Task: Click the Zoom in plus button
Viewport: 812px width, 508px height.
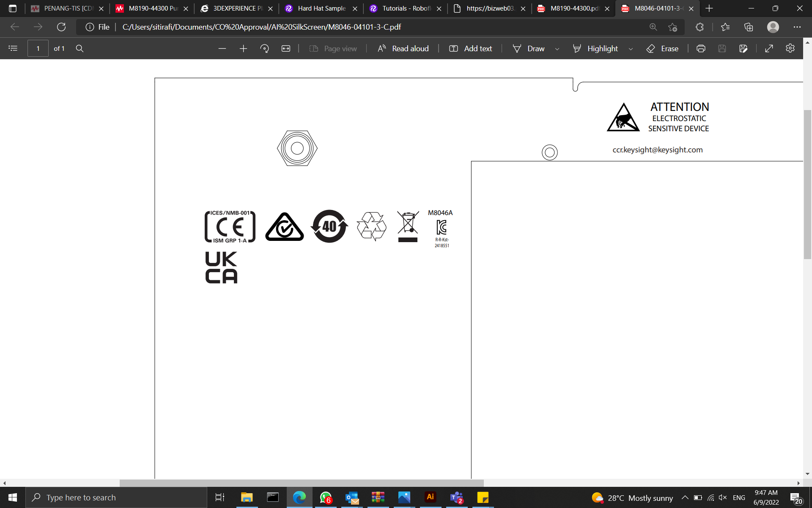Action: coord(243,49)
